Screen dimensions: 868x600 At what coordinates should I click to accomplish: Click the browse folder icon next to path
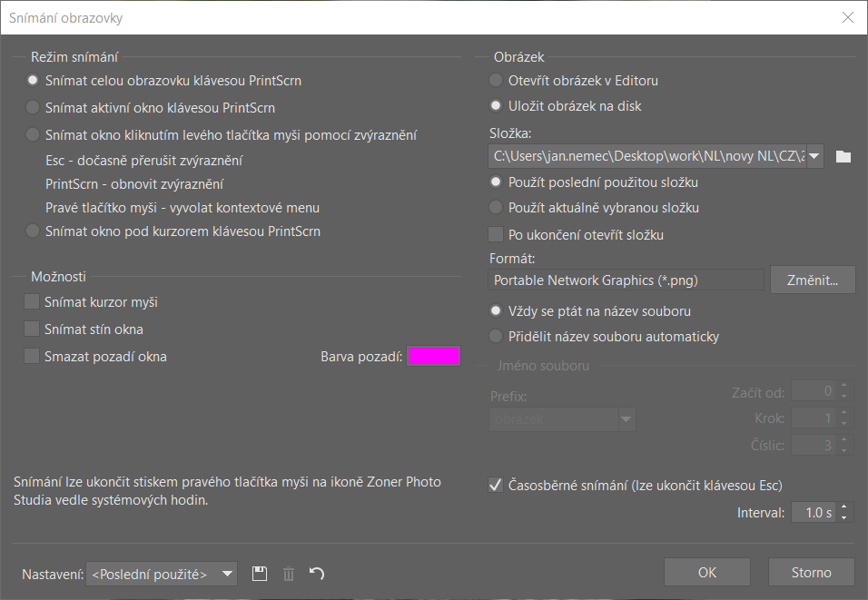pyautogui.click(x=843, y=156)
